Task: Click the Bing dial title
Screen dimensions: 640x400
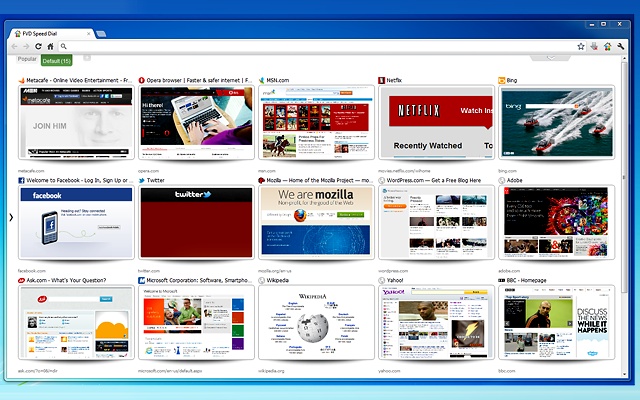Action: tap(512, 80)
